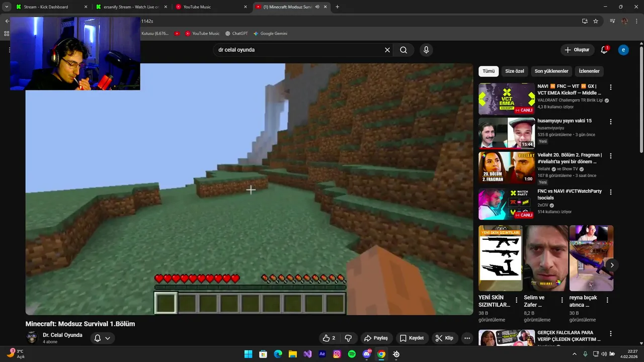
Task: Open reyna bıçak atınca short
Action: tap(591, 258)
